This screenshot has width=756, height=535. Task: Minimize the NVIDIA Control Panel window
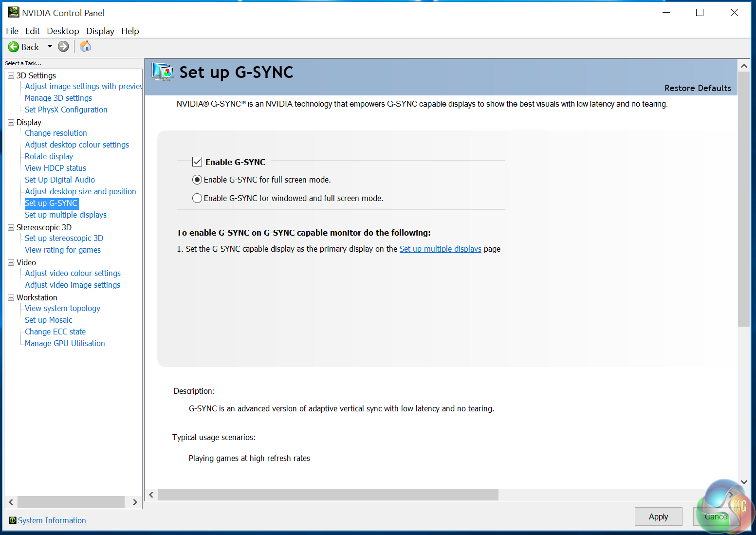[666, 13]
